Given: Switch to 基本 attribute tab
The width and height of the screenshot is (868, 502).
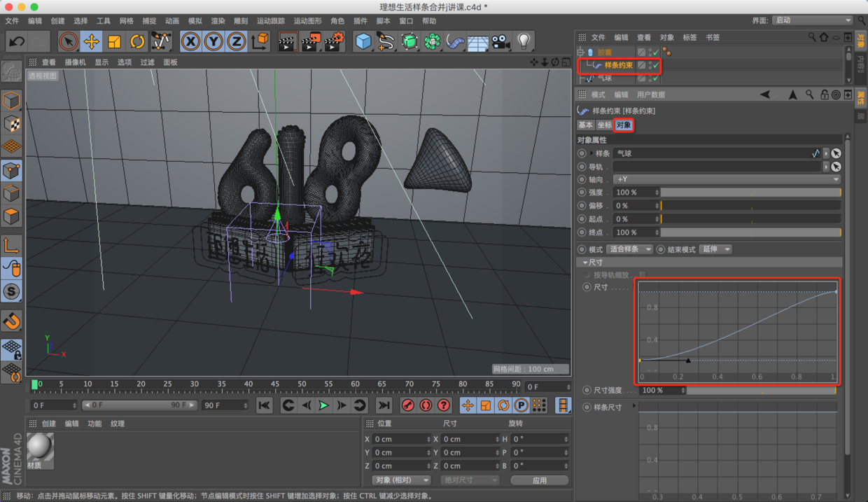Looking at the screenshot, I should click(x=585, y=125).
